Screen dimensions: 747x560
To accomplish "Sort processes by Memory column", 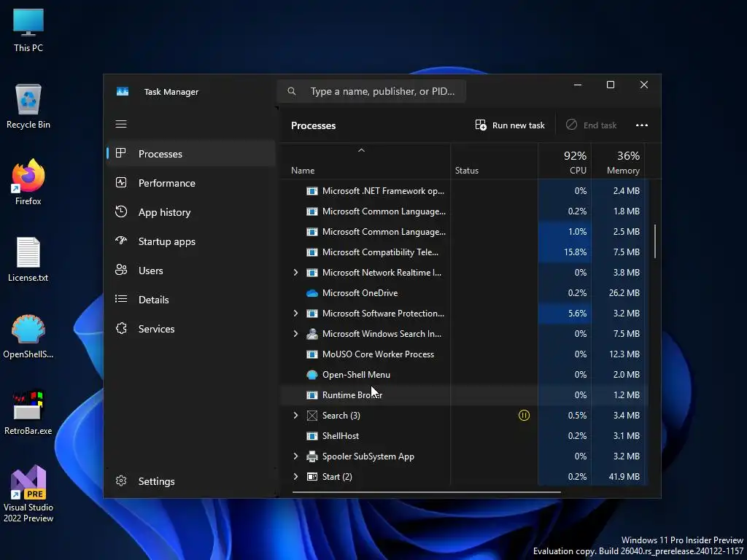I will [x=618, y=163].
